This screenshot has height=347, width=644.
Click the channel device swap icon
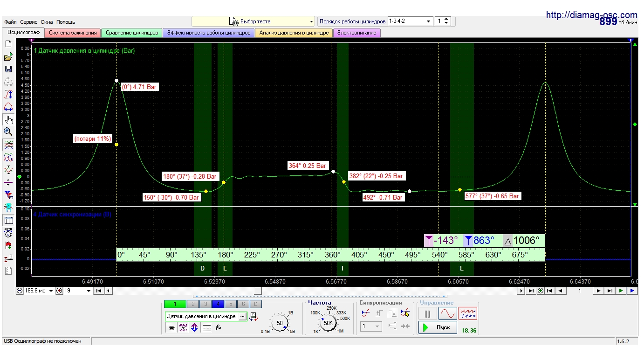tap(253, 317)
